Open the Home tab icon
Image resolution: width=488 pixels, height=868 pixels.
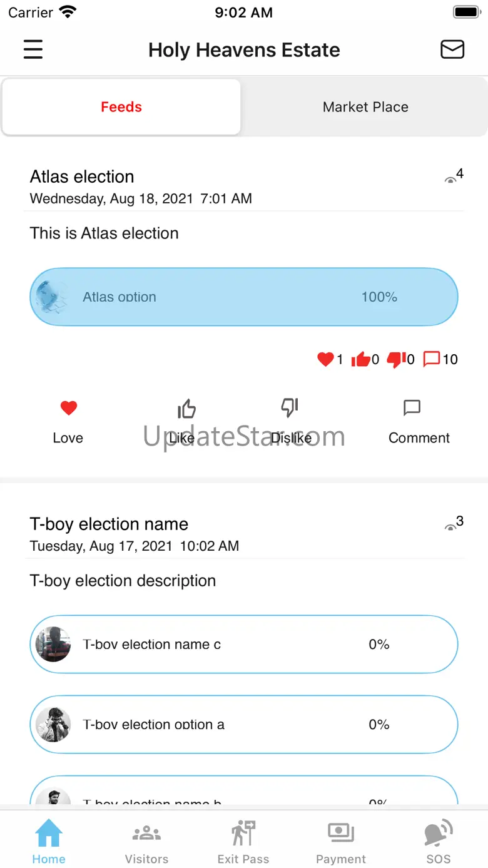49,834
